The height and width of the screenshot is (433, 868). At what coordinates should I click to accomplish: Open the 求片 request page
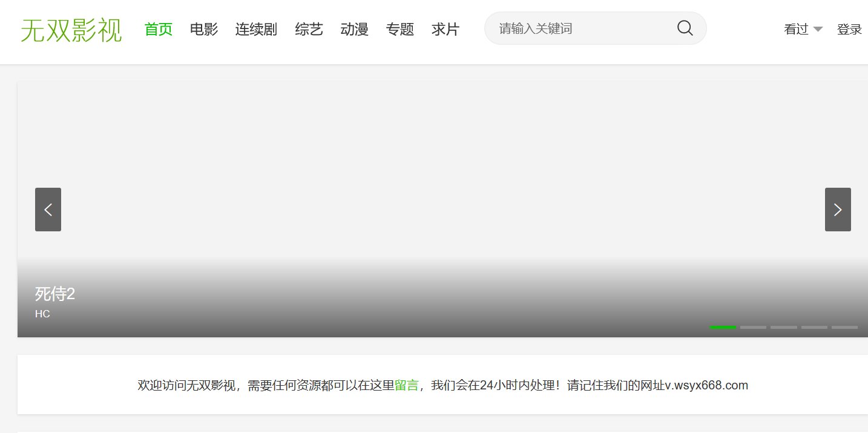click(x=445, y=29)
